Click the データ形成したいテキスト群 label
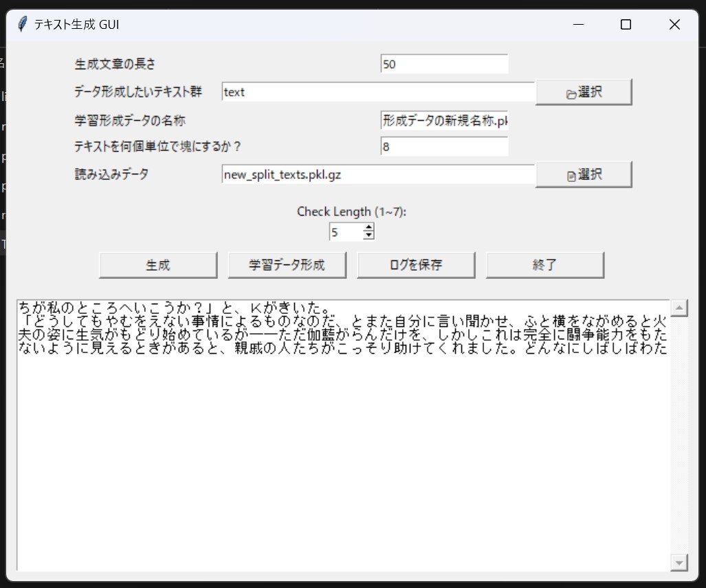 tap(137, 92)
